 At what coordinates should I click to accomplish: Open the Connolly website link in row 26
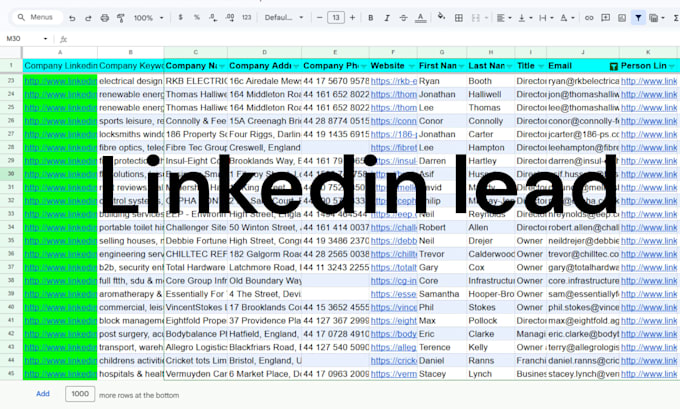point(393,121)
